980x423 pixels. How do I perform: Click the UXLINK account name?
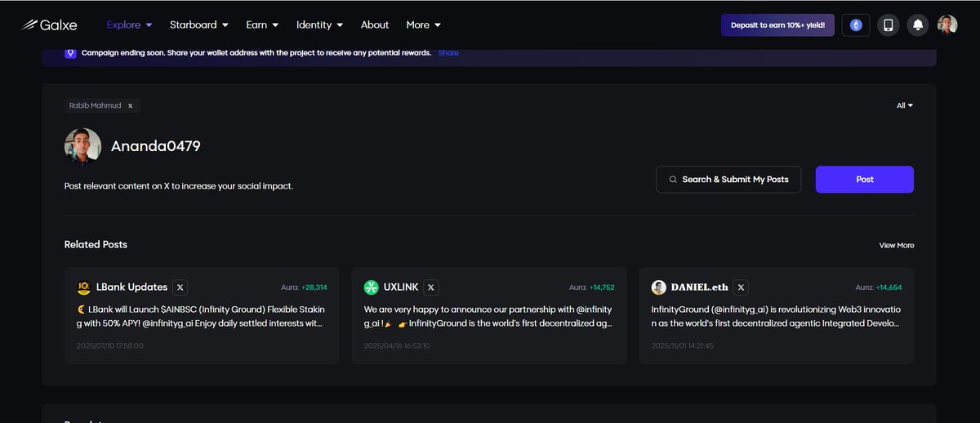coord(401,287)
